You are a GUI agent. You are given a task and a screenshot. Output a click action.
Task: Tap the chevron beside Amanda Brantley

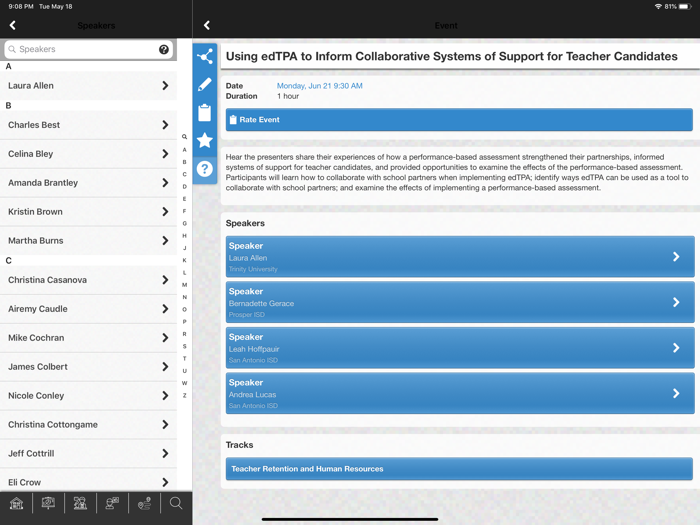tap(165, 183)
